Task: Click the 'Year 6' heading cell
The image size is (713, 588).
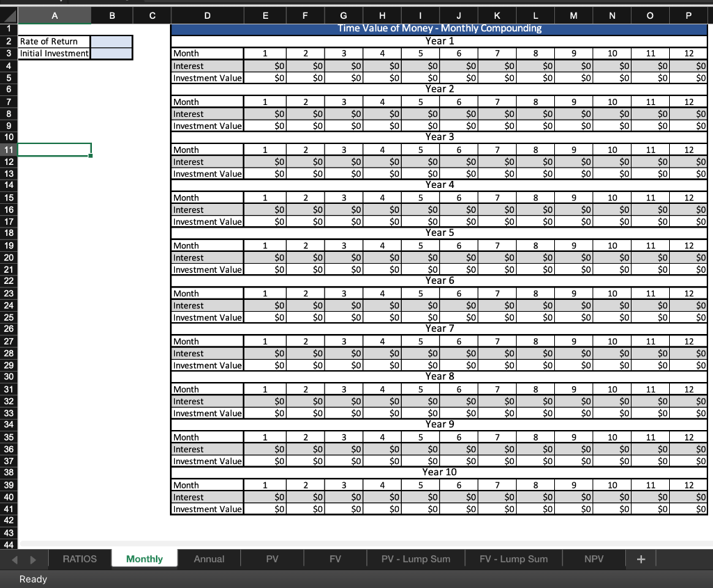Action: click(439, 280)
